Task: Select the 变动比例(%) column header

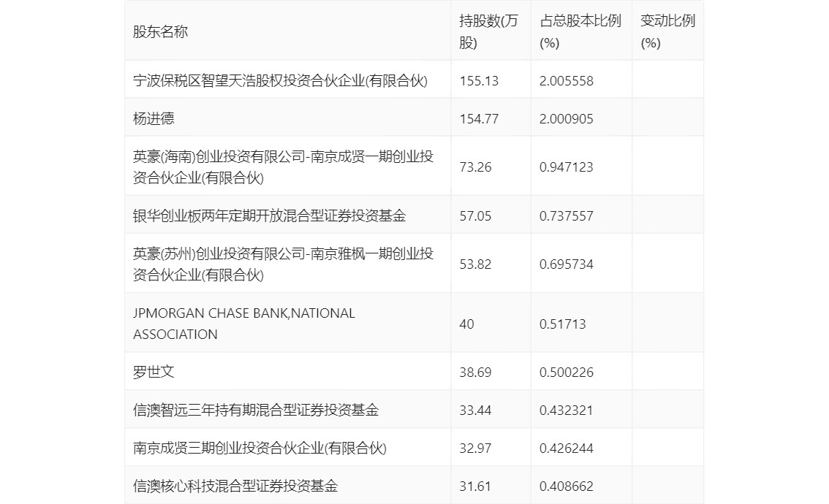Action: 667,31
